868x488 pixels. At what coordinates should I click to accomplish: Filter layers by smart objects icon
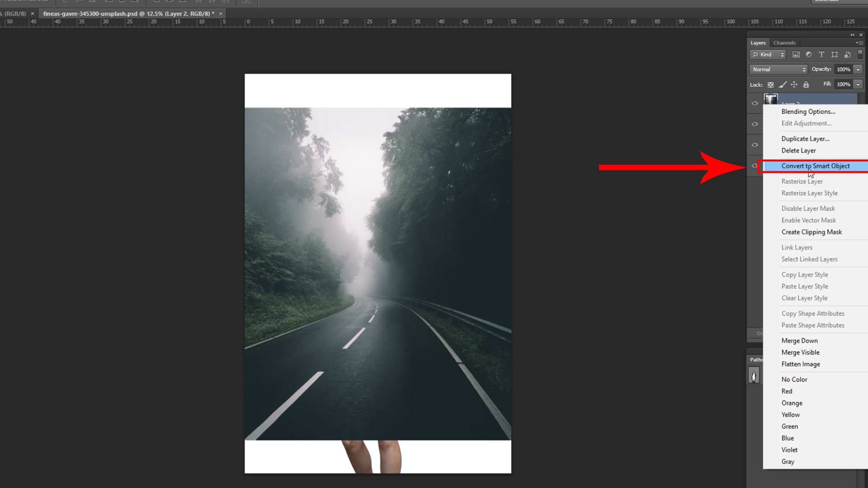click(847, 54)
